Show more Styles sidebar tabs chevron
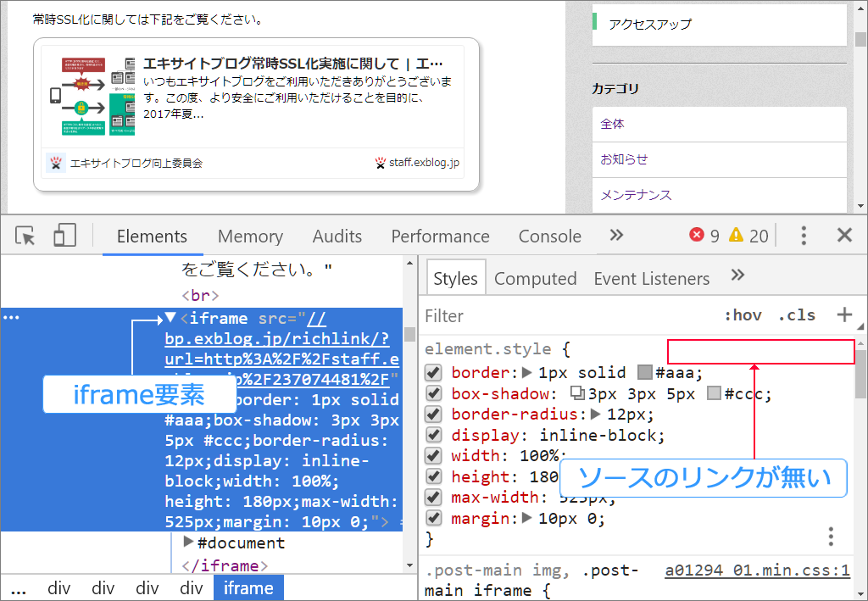 [x=737, y=275]
